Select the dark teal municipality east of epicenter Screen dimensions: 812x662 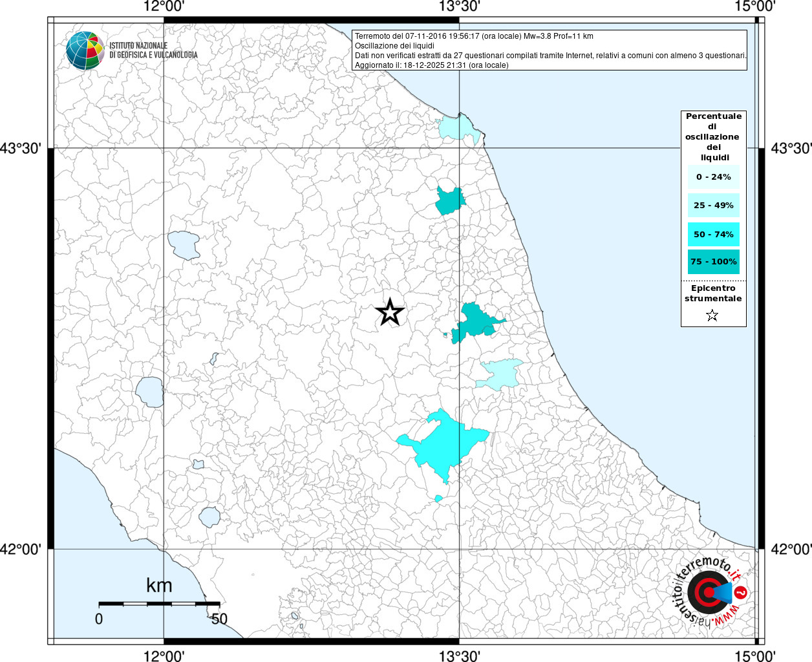pyautogui.click(x=476, y=321)
